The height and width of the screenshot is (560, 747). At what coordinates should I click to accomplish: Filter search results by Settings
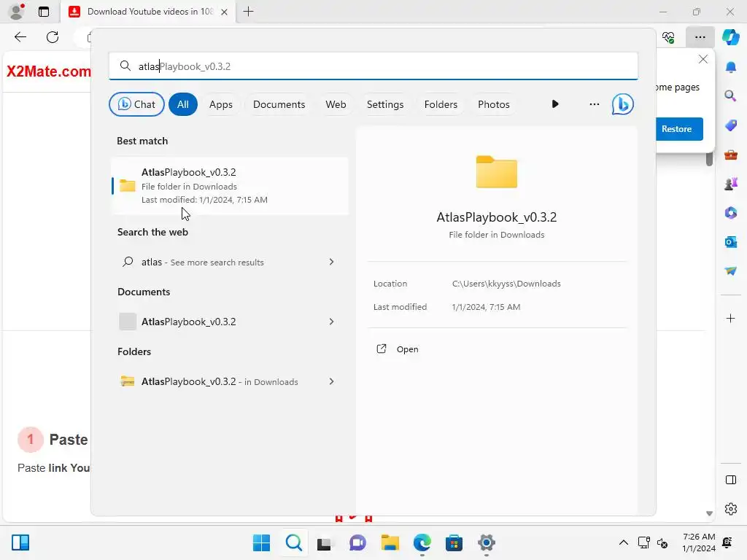[x=385, y=104]
